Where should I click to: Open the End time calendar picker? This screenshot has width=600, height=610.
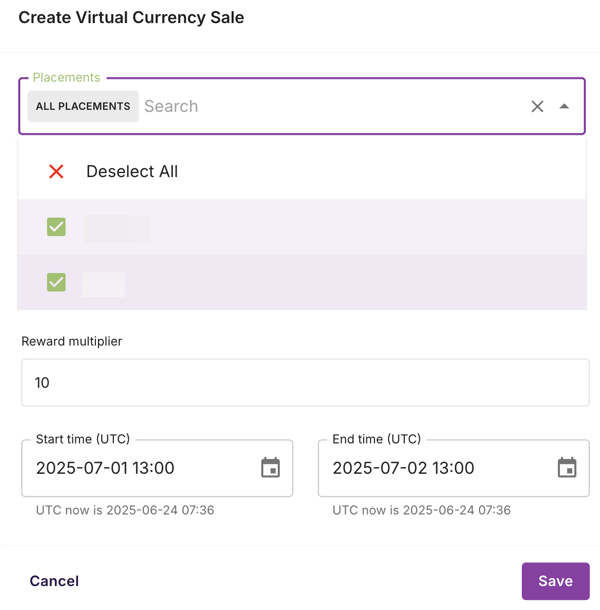(x=567, y=468)
